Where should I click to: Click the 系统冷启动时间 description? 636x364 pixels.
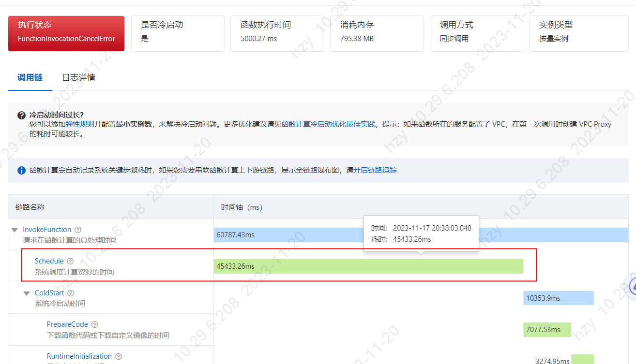coord(60,304)
